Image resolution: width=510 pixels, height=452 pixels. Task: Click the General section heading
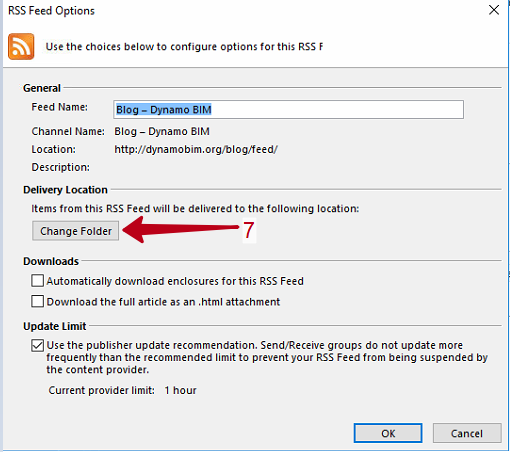click(42, 88)
